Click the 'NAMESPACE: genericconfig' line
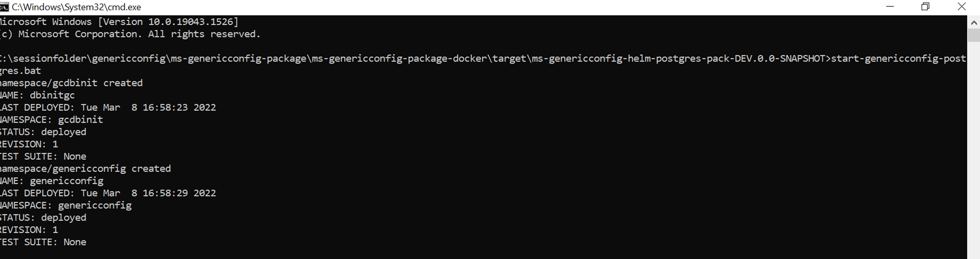This screenshot has width=980, height=259. pyautogui.click(x=66, y=205)
